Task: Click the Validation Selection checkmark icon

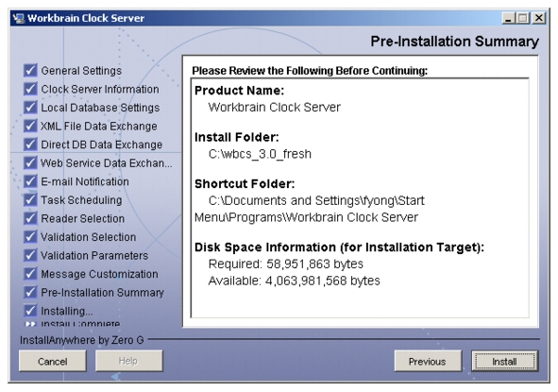Action: (30, 237)
